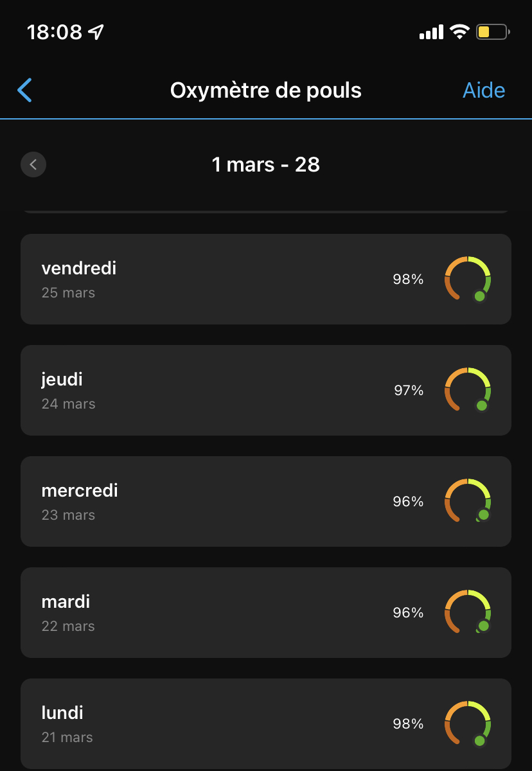The height and width of the screenshot is (771, 532).
Task: Tap the Wi-Fi status icon
Action: [459, 31]
